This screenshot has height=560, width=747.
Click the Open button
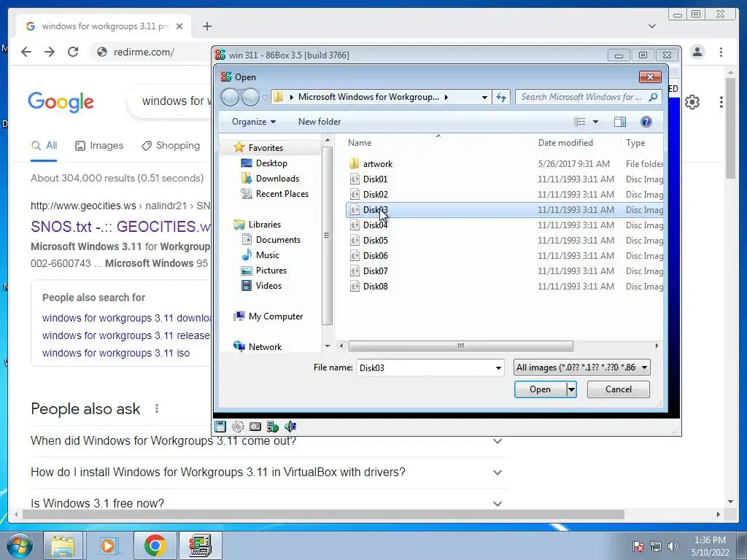pos(541,389)
